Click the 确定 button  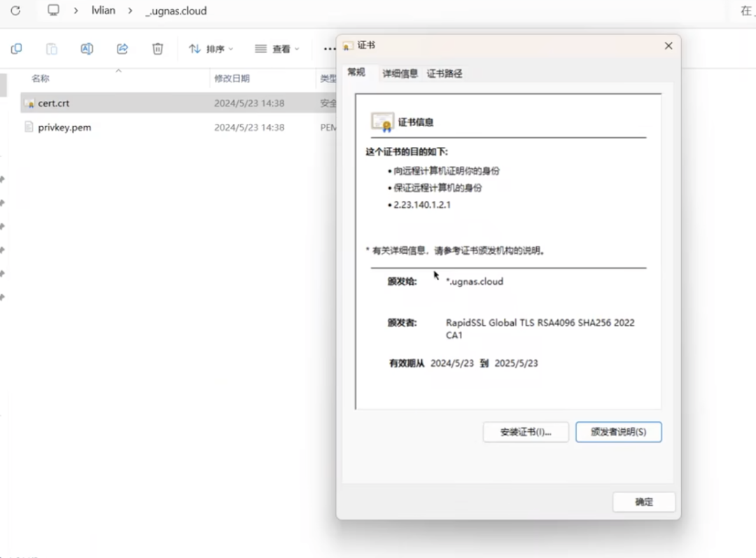pos(644,502)
